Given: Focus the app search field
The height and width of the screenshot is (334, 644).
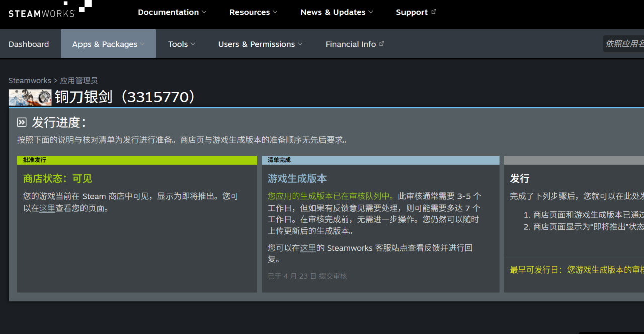Looking at the screenshot, I should (624, 44).
